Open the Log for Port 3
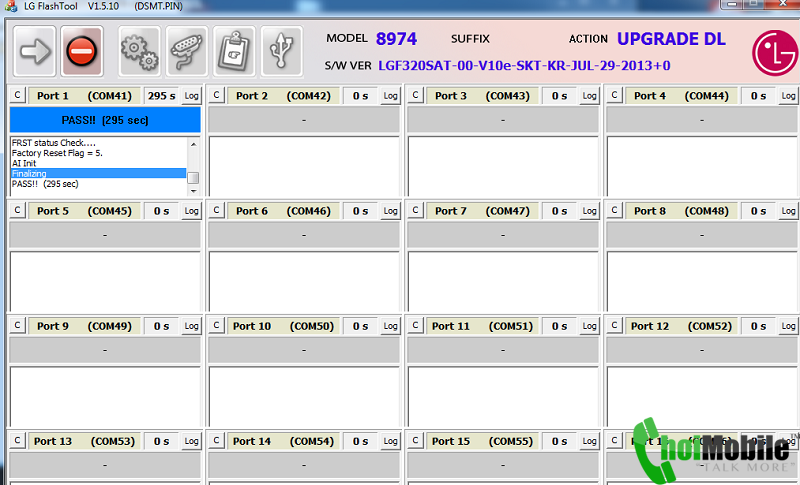 click(589, 96)
